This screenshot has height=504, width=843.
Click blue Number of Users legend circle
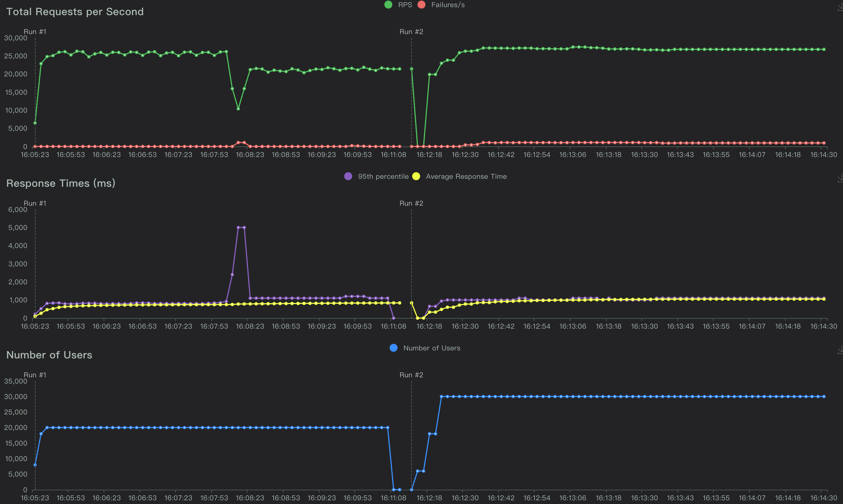(394, 348)
